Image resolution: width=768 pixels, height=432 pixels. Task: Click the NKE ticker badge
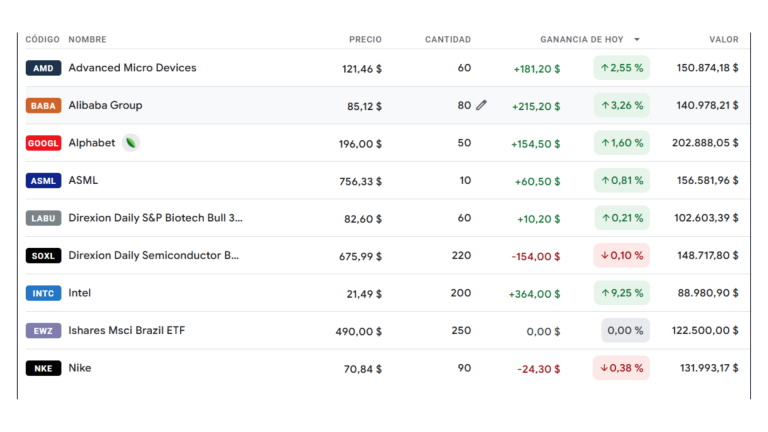(43, 368)
